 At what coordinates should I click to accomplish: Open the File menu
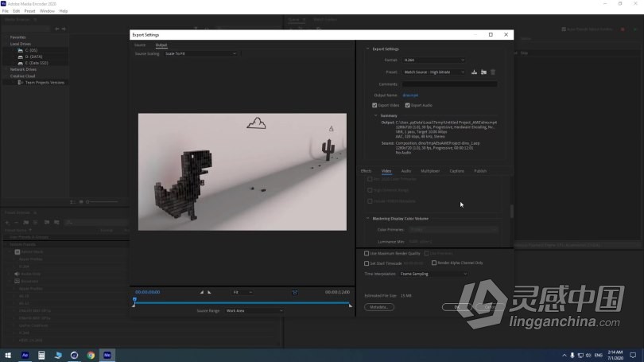pyautogui.click(x=6, y=11)
